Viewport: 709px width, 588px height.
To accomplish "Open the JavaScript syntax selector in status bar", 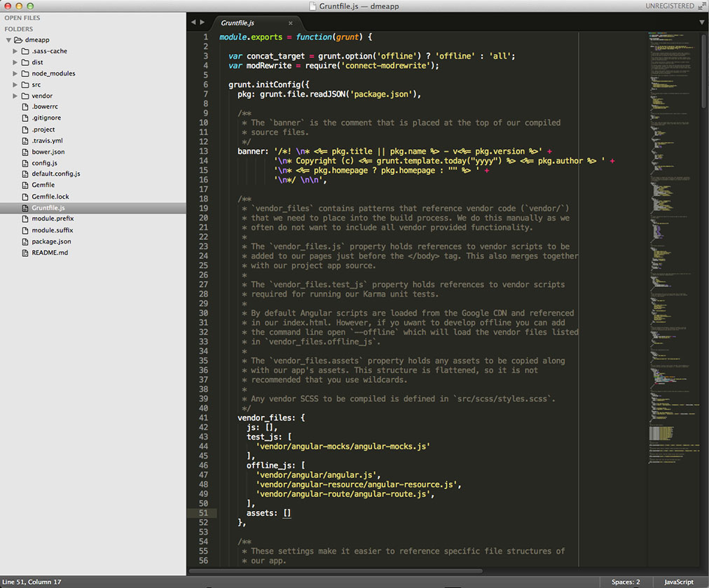I will [x=678, y=582].
